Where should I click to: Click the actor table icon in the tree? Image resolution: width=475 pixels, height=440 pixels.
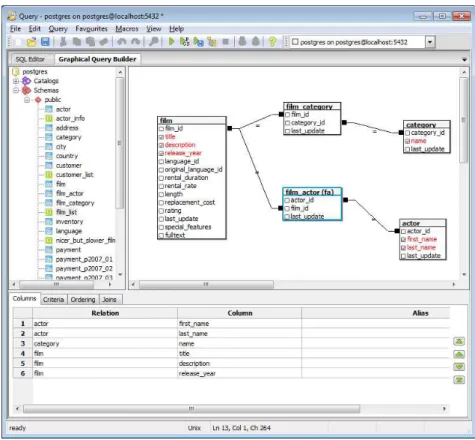pyautogui.click(x=49, y=109)
